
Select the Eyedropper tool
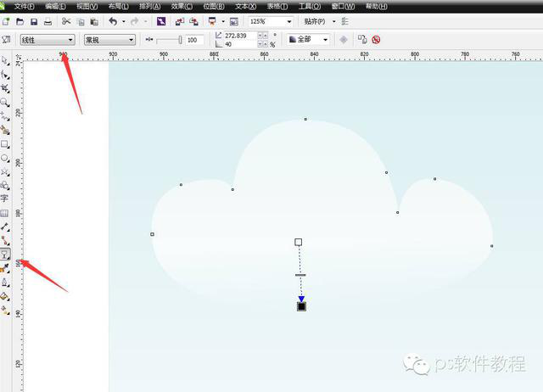point(5,268)
